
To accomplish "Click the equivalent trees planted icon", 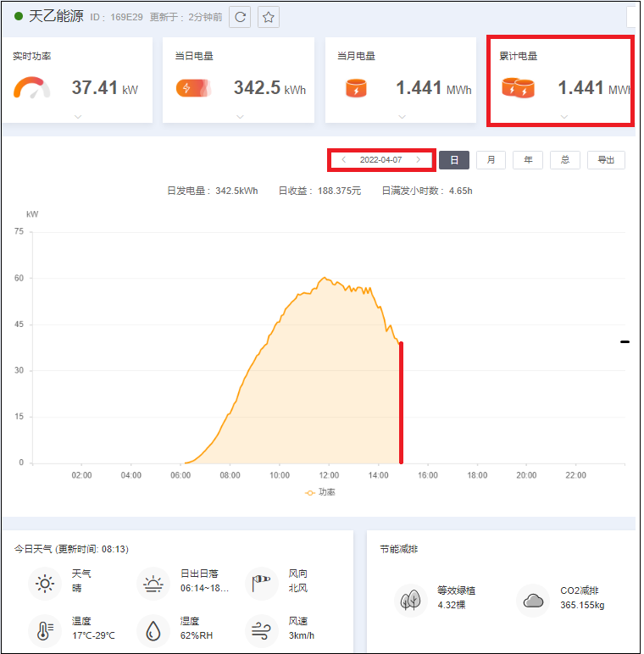I will coord(410,600).
